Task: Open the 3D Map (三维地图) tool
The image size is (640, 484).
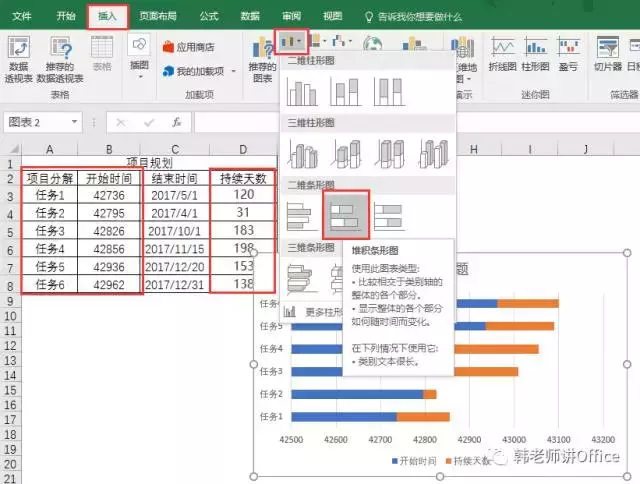Action: coord(464,60)
